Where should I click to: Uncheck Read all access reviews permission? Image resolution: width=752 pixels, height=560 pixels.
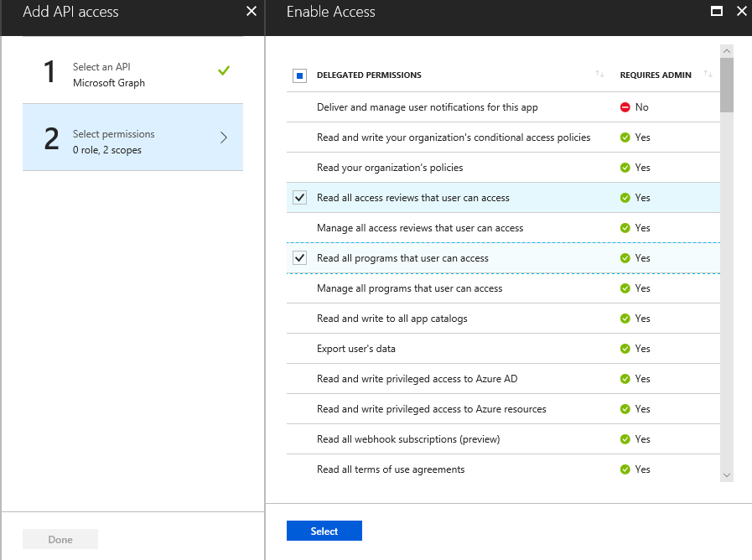pos(300,197)
